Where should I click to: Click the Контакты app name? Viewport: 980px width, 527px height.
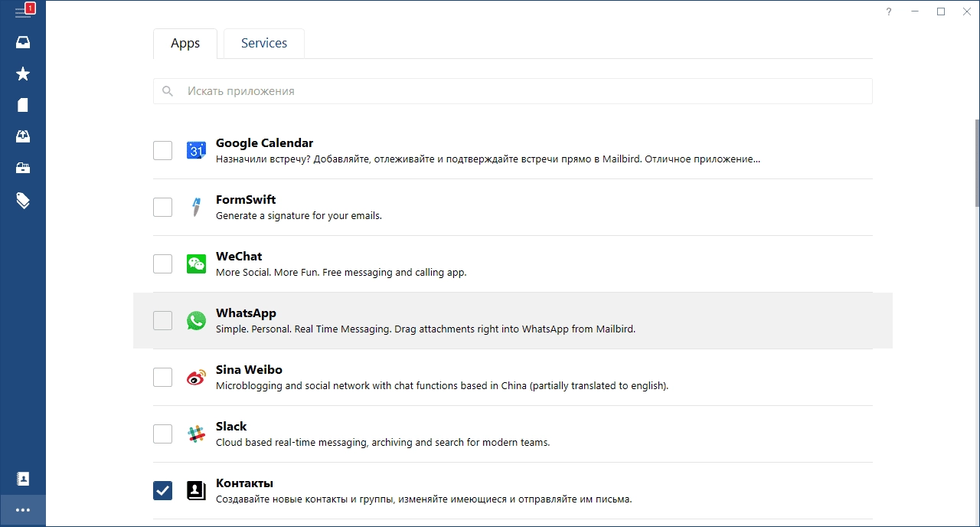[244, 483]
